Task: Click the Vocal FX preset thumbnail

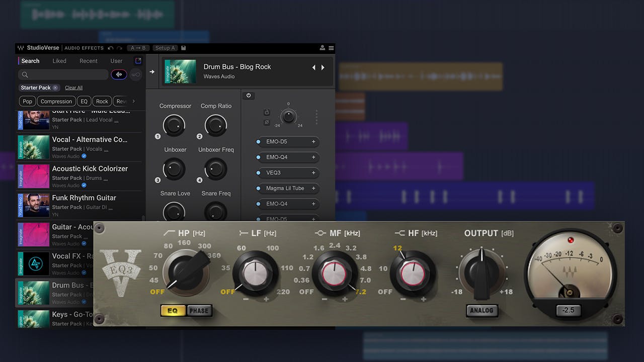Action: point(33,264)
